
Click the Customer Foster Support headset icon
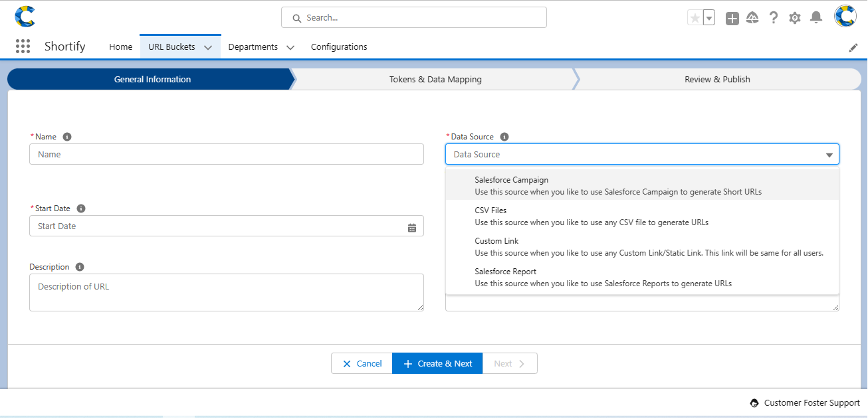(754, 402)
